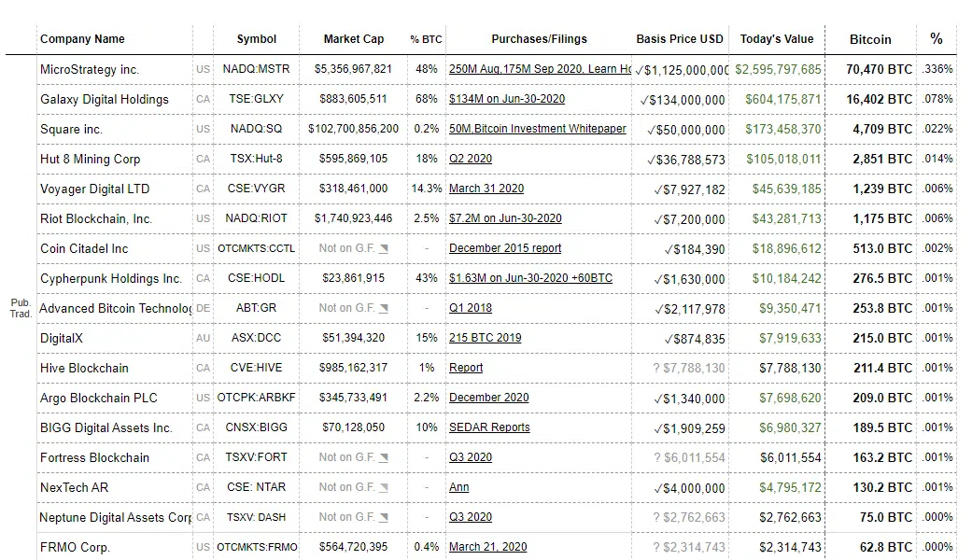Click arrow icon in Neptune Digital Assets Market Cap cell
This screenshot has height=560, width=972.
click(x=384, y=518)
